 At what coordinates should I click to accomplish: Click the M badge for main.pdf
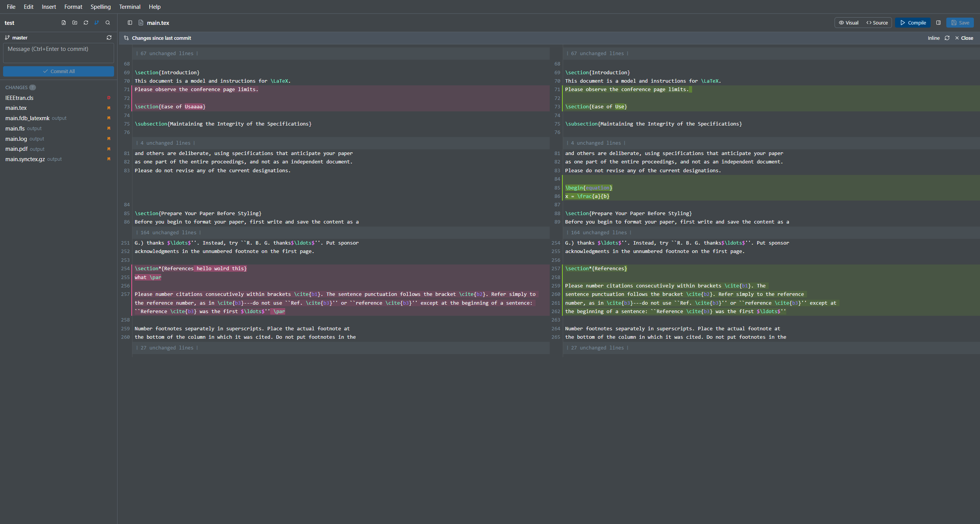pos(109,149)
